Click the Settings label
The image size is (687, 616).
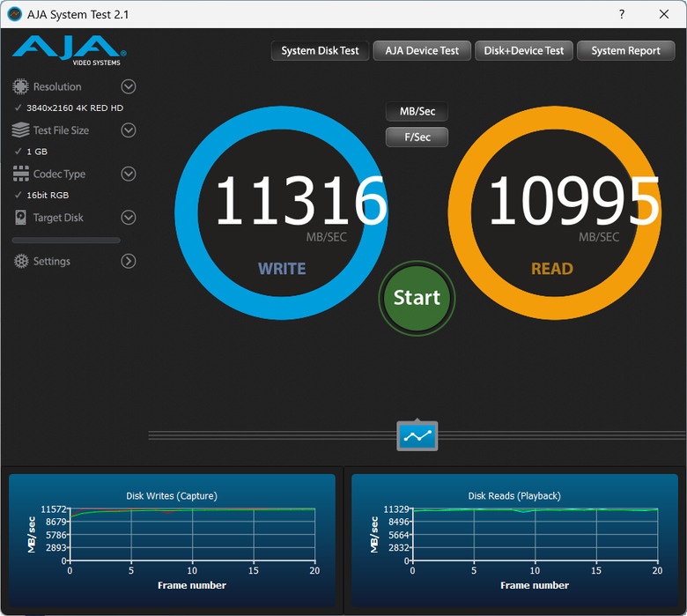[52, 262]
